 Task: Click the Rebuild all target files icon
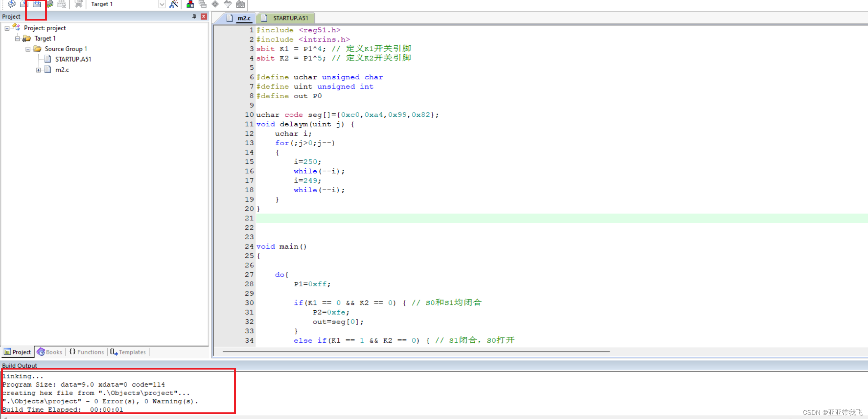[x=37, y=4]
